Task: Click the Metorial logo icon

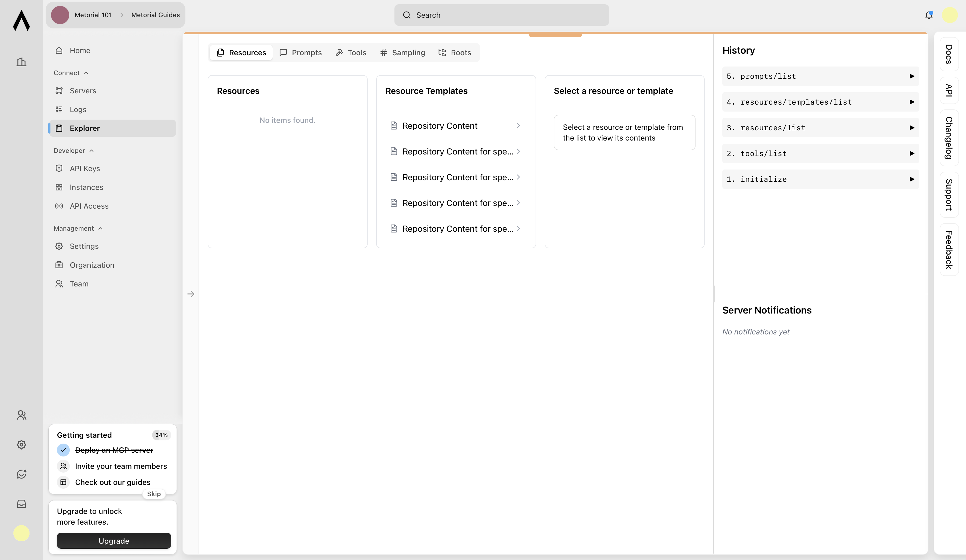Action: click(21, 20)
